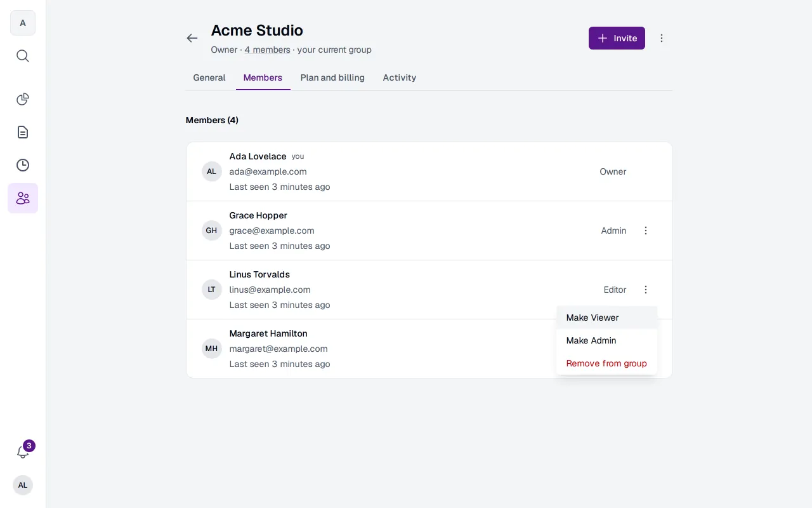812x508 pixels.
Task: Open the AL user avatar at sidebar bottom
Action: [23, 485]
